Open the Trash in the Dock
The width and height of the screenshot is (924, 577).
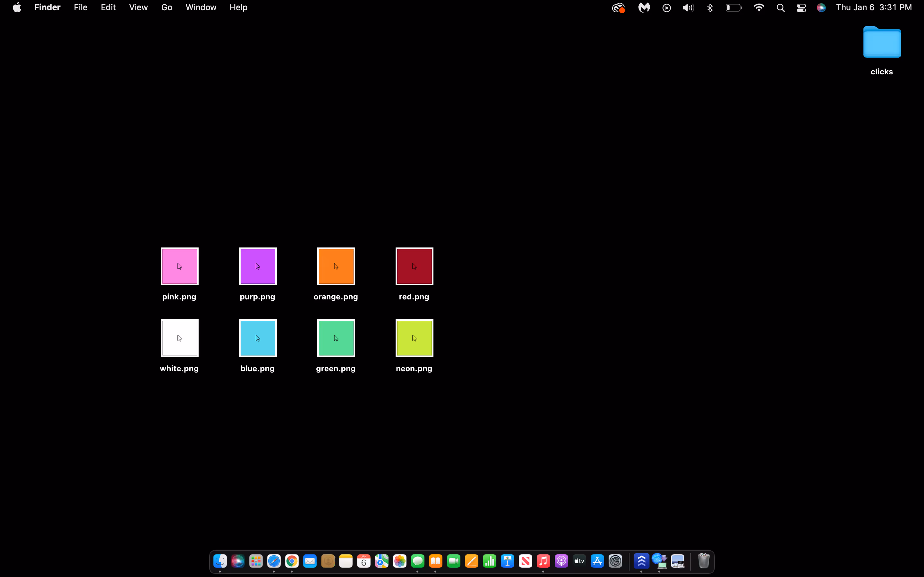point(703,561)
